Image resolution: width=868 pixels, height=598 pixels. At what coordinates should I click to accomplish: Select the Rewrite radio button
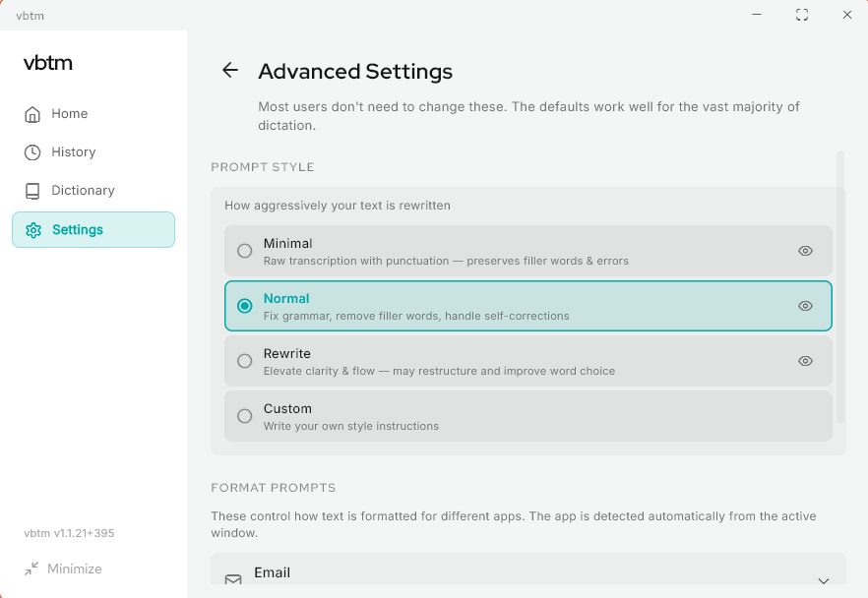[245, 361]
